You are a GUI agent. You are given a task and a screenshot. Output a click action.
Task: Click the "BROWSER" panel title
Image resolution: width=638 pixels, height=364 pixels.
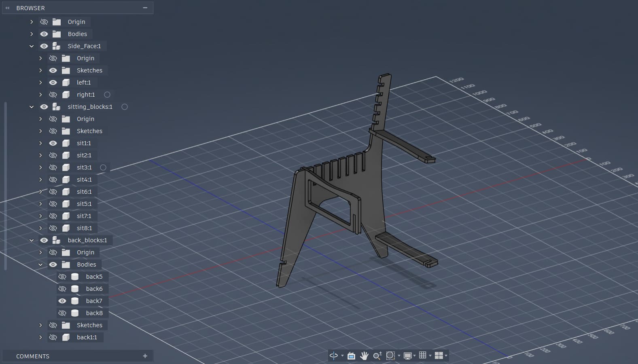(x=30, y=8)
